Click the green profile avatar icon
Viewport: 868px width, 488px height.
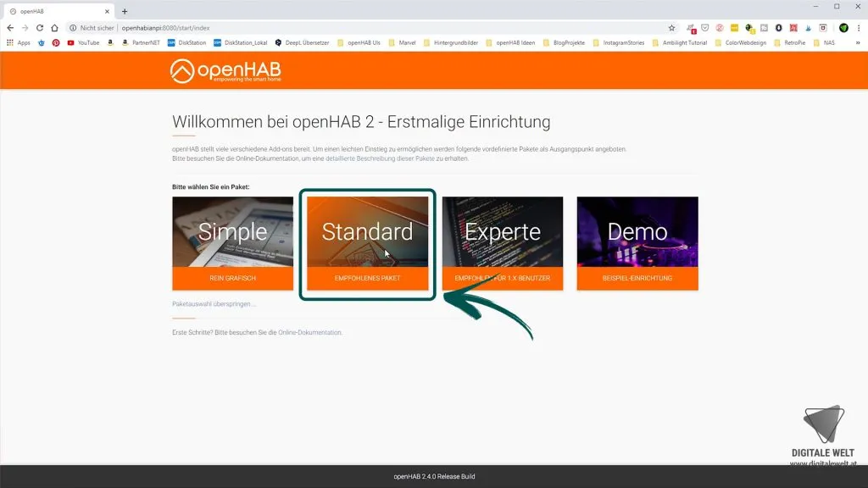(843, 28)
